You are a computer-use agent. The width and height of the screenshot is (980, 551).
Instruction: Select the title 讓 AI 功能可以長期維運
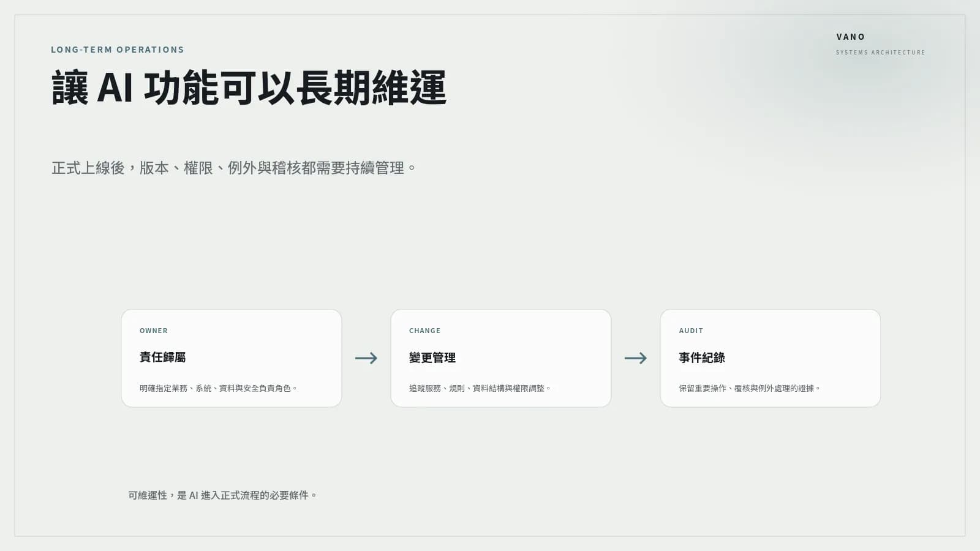pyautogui.click(x=249, y=88)
